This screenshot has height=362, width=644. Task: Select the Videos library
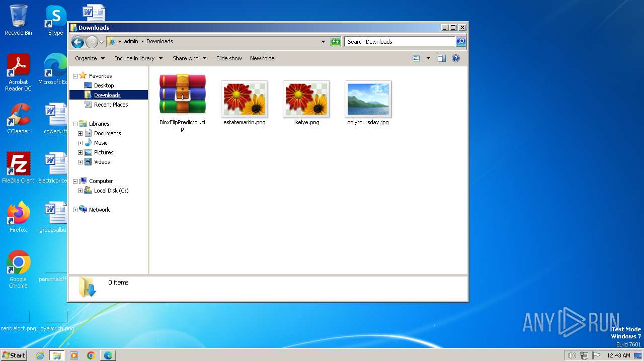pyautogui.click(x=102, y=162)
